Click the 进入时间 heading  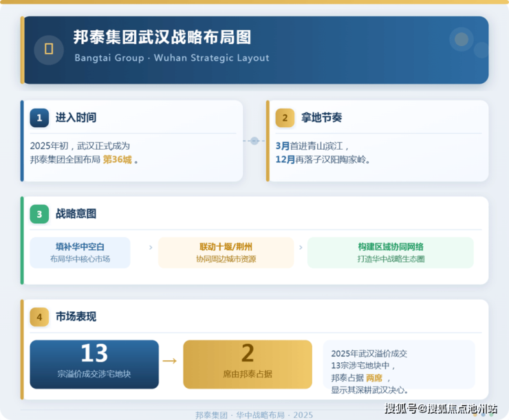(76, 118)
